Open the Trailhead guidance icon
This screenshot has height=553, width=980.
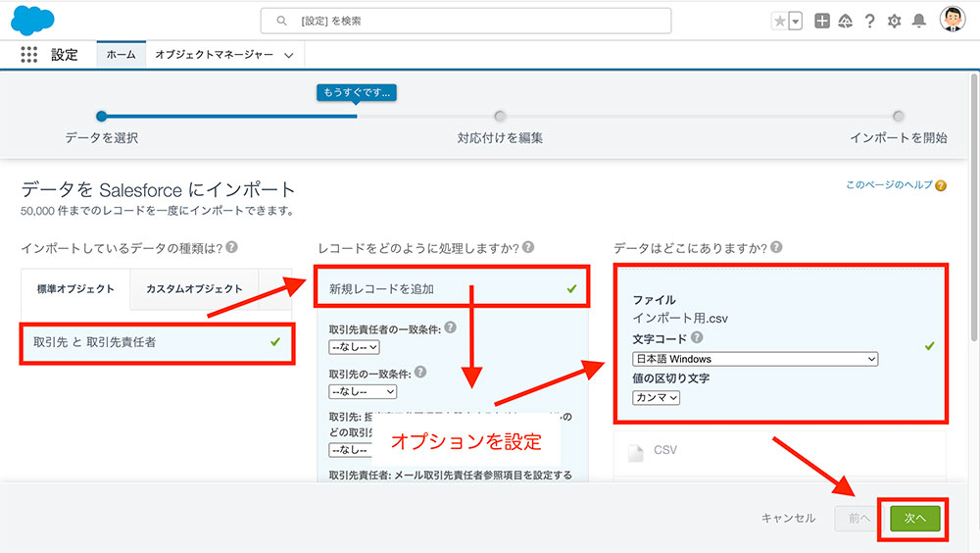tap(846, 22)
